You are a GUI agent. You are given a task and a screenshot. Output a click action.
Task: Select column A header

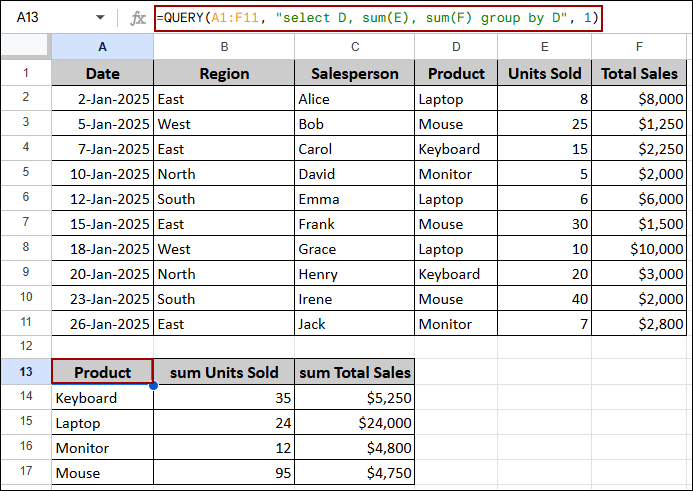click(x=102, y=47)
